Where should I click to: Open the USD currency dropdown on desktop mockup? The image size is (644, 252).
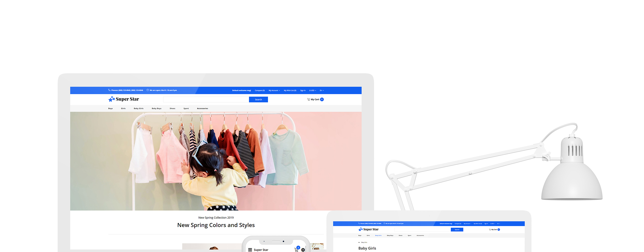313,90
